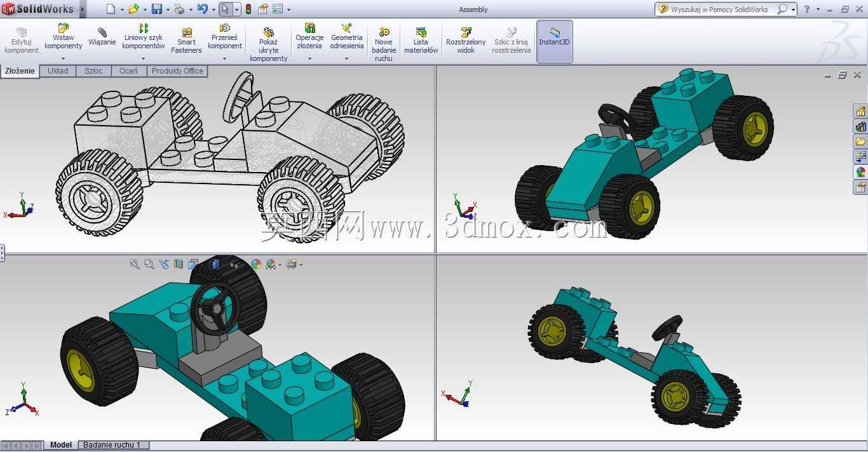Open Custom Properties tab in task pane
868x452 pixels.
860,187
